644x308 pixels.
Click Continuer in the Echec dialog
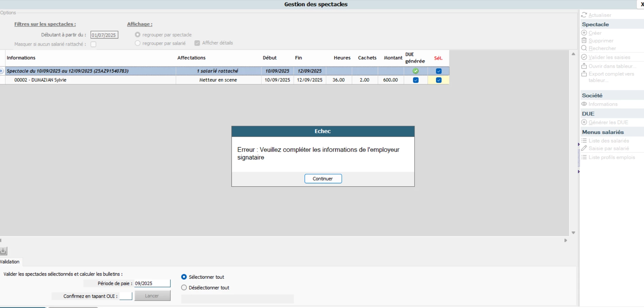point(323,179)
